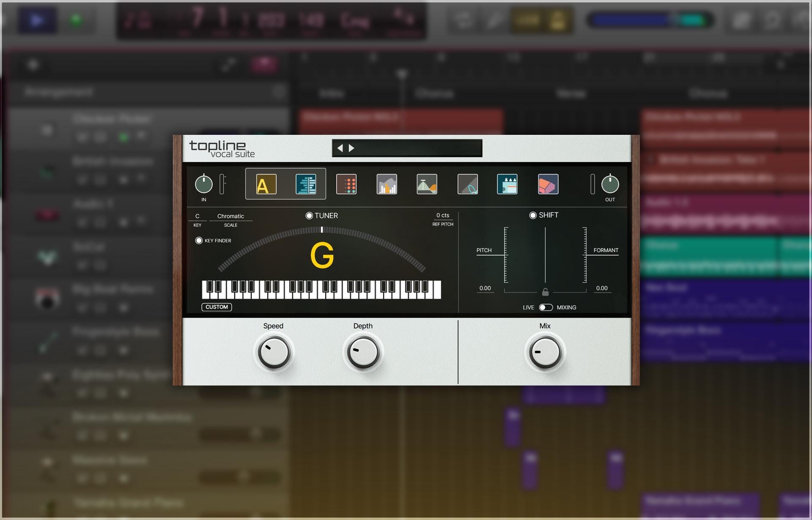Click the PITCH label
The height and width of the screenshot is (520, 812).
[484, 250]
